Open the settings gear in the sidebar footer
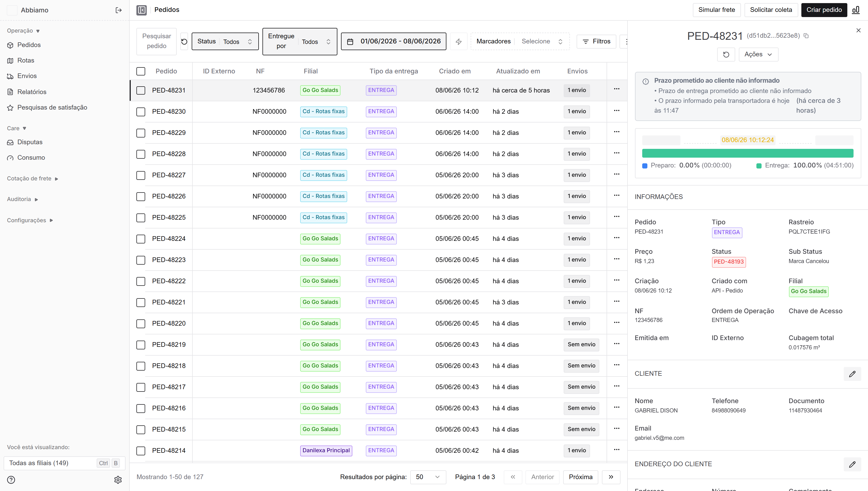Viewport: 868px width, 491px height. pyautogui.click(x=118, y=480)
